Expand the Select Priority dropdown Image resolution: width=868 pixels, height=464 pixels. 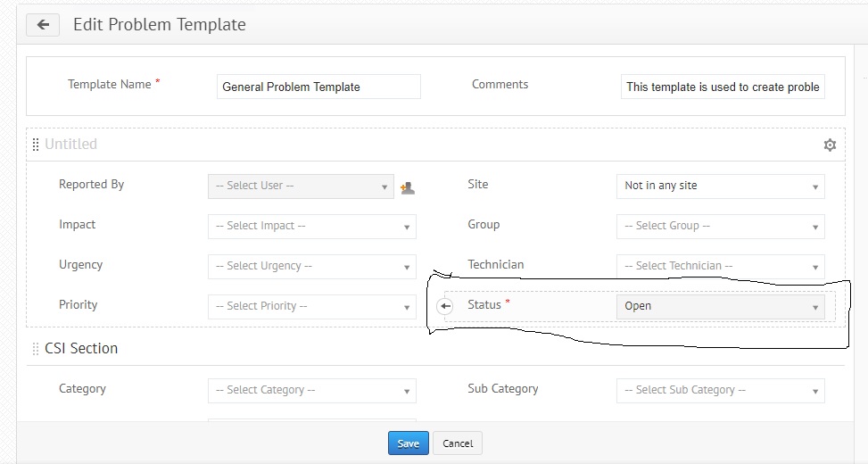coord(311,306)
